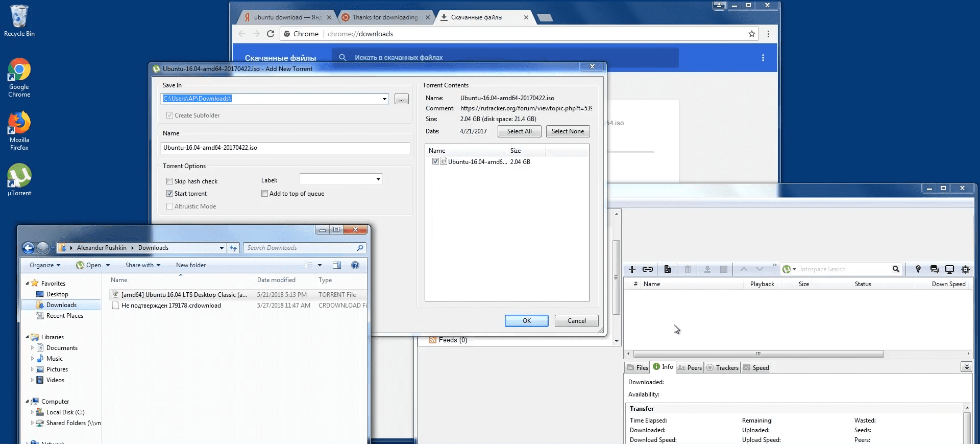Select the Downloads folder in Explorer sidebar
Screen dimensions: 980x444
tap(61, 305)
